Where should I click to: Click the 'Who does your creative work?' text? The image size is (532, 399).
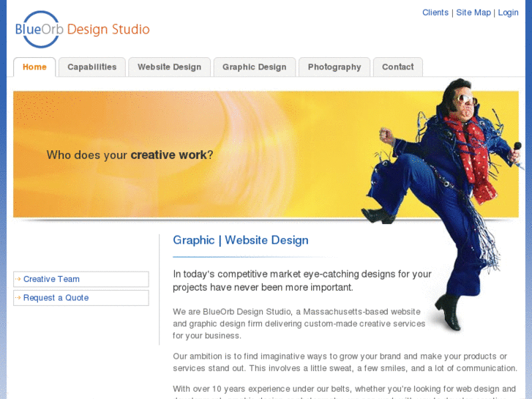130,155
